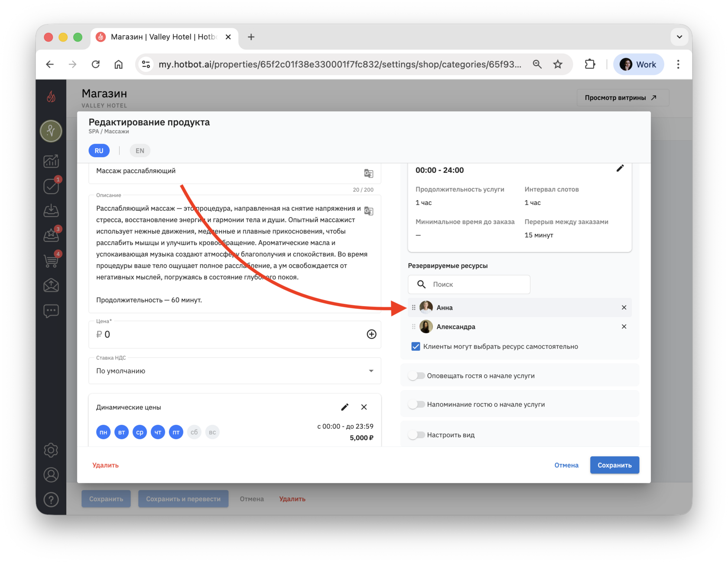Switch to the EN language tab
Screen dimensions: 728x562
coord(140,151)
